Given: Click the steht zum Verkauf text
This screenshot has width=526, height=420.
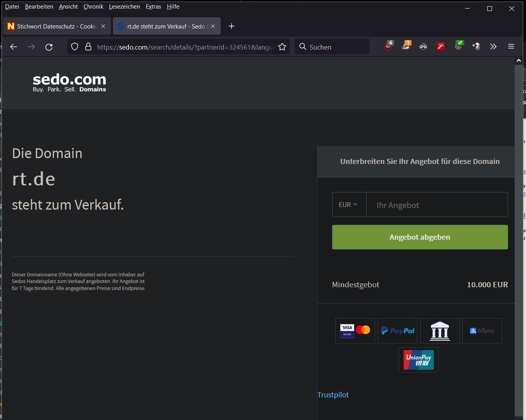Looking at the screenshot, I should [68, 205].
